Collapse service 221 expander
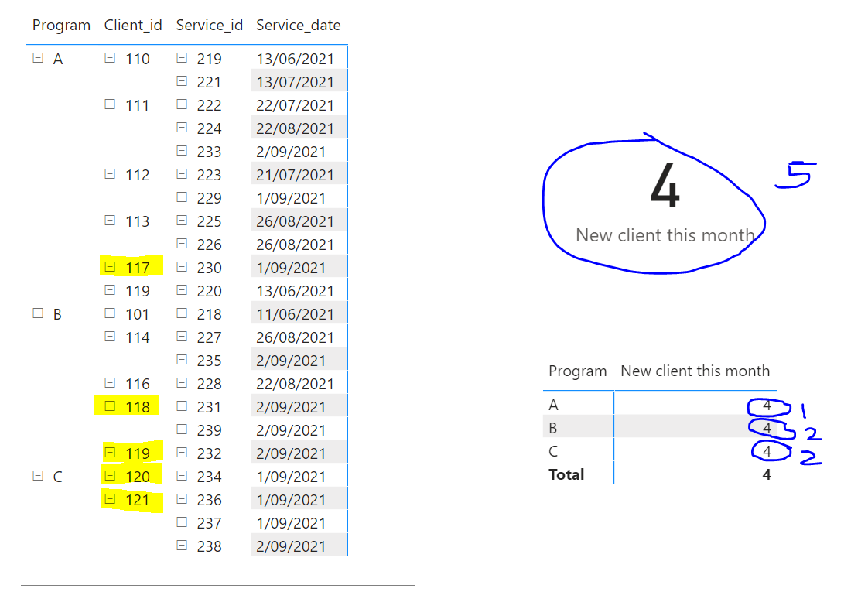The image size is (868, 592). pos(182,80)
